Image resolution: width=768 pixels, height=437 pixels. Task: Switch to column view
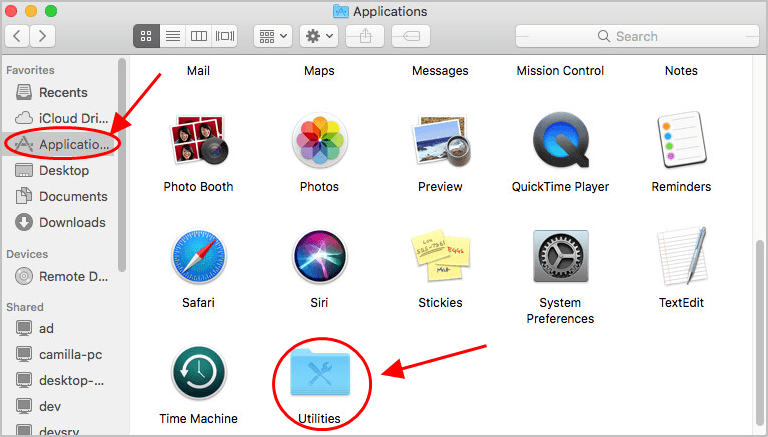pos(198,36)
